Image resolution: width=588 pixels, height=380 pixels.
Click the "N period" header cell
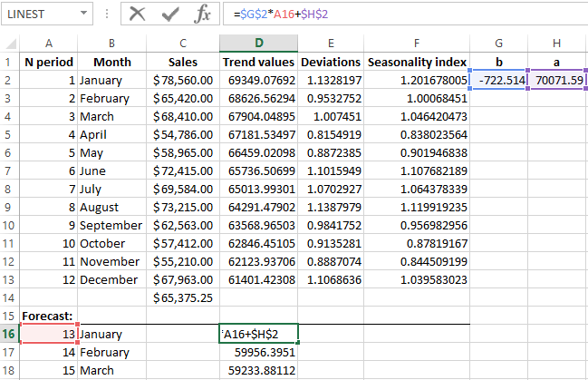49,62
